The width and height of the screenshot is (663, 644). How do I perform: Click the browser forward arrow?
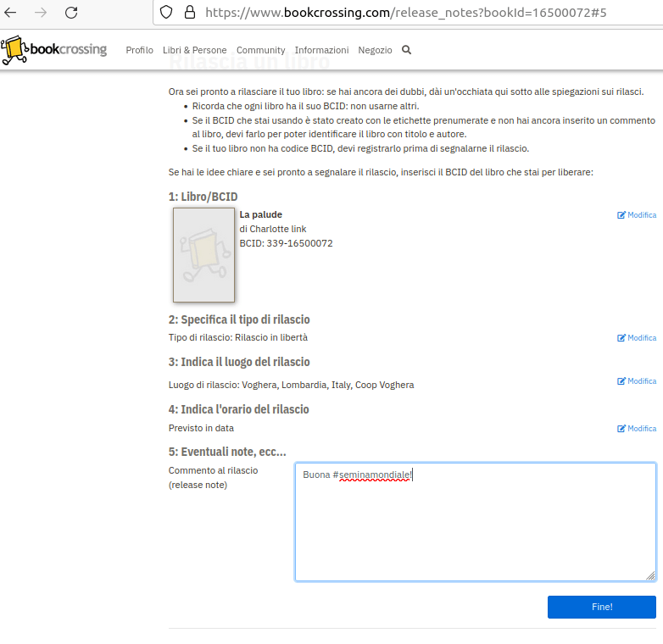41,13
